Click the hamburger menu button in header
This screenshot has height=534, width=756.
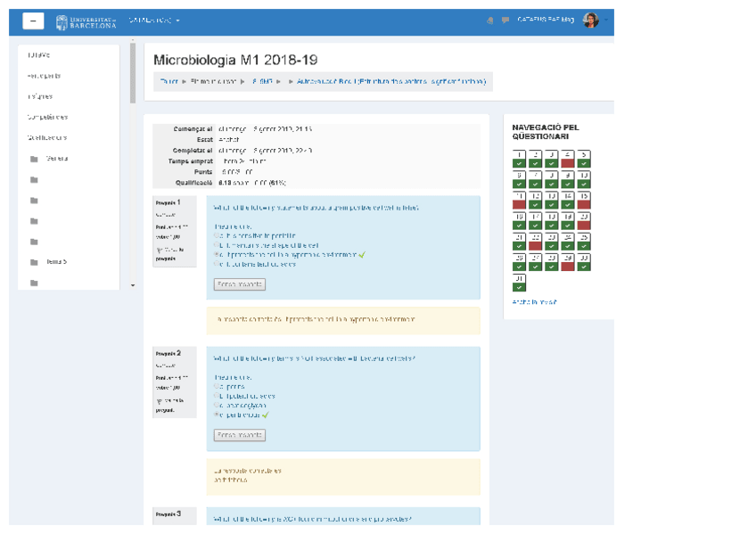pyautogui.click(x=33, y=21)
